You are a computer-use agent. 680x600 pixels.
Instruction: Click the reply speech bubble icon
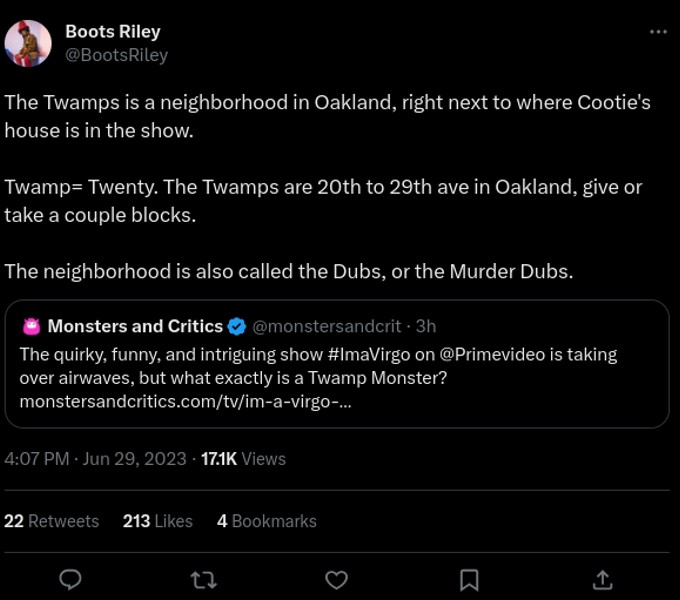(70, 580)
